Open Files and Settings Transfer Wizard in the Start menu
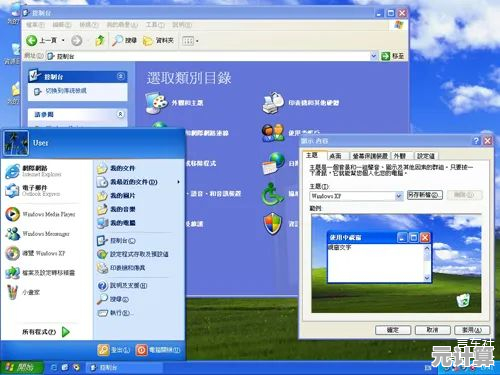The image size is (500, 375). pos(40,273)
